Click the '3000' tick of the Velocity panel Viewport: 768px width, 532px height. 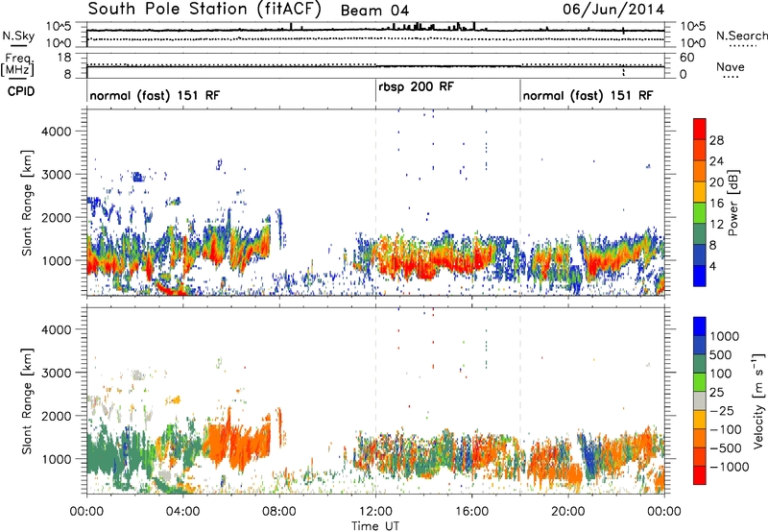57,373
